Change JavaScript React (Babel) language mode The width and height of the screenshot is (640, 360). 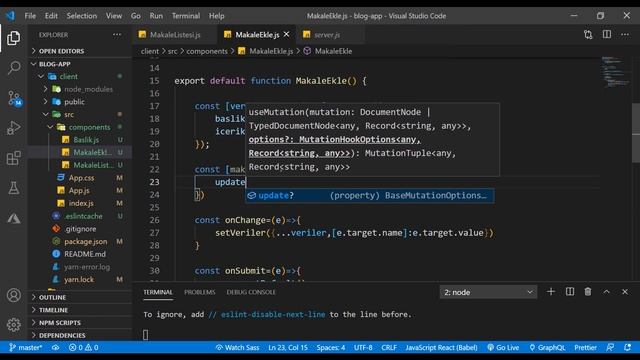tap(442, 347)
